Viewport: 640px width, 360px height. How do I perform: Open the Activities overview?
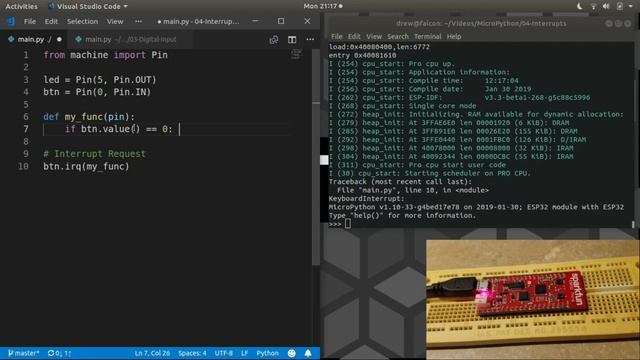coord(21,6)
